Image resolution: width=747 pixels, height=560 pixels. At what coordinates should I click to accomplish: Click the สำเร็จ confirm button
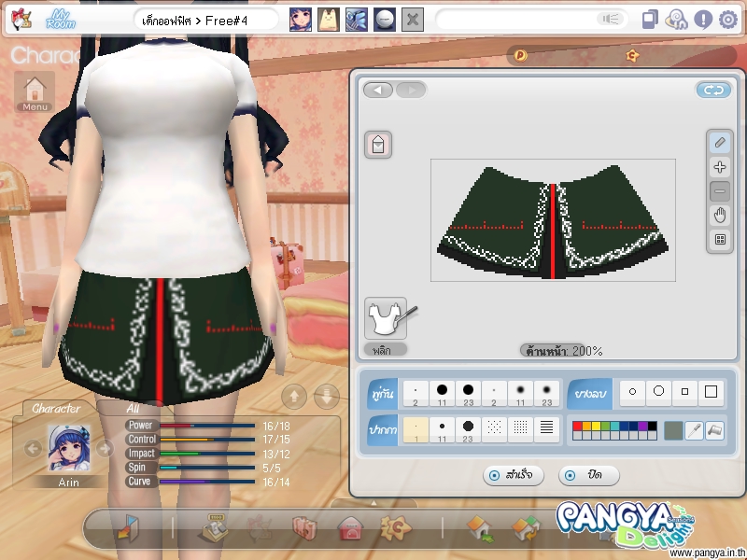click(513, 475)
